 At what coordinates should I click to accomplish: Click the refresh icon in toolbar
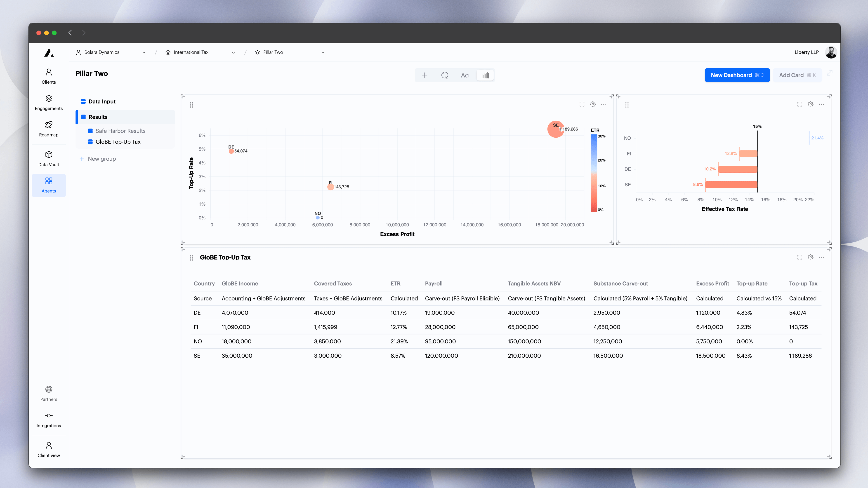point(445,75)
